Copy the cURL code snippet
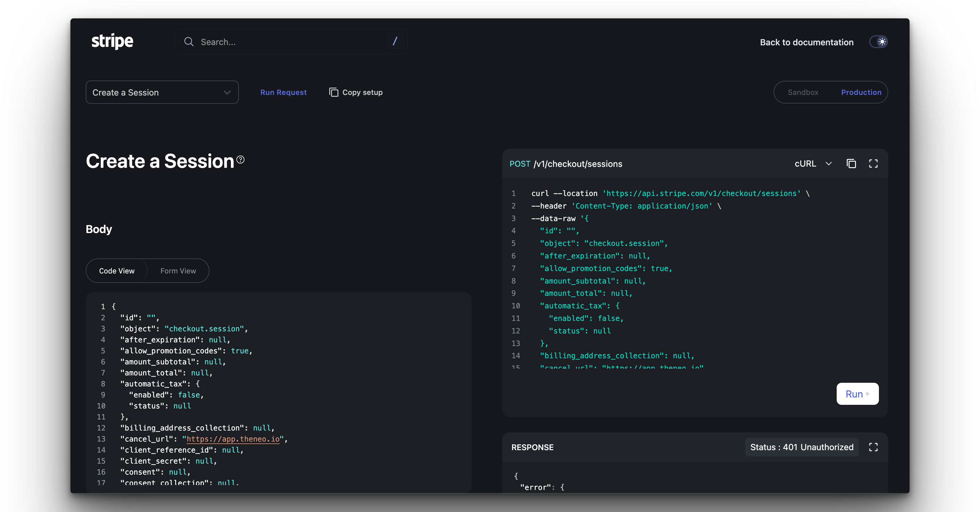 point(851,164)
